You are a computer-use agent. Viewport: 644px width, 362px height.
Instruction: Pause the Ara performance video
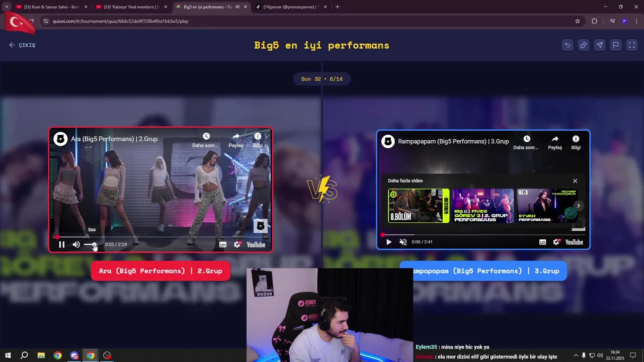click(62, 245)
